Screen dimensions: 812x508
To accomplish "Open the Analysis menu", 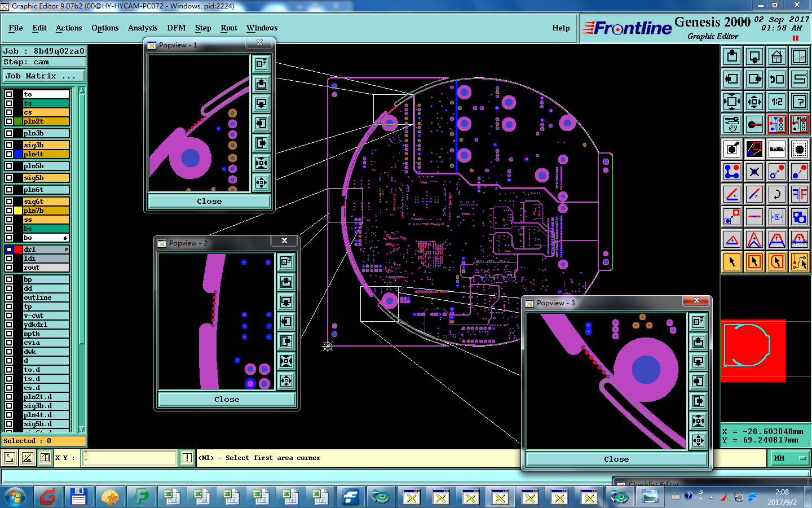I will tap(143, 28).
